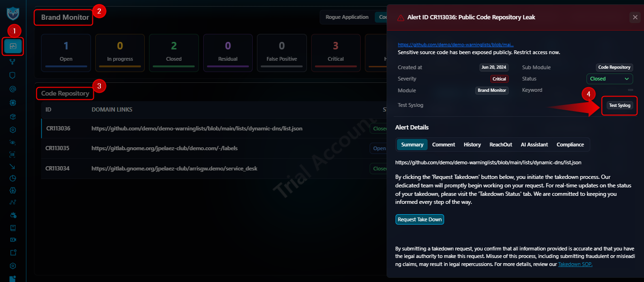Image resolution: width=644 pixels, height=282 pixels.
Task: Open the line graph nodes icon in sidebar
Action: pyautogui.click(x=13, y=202)
